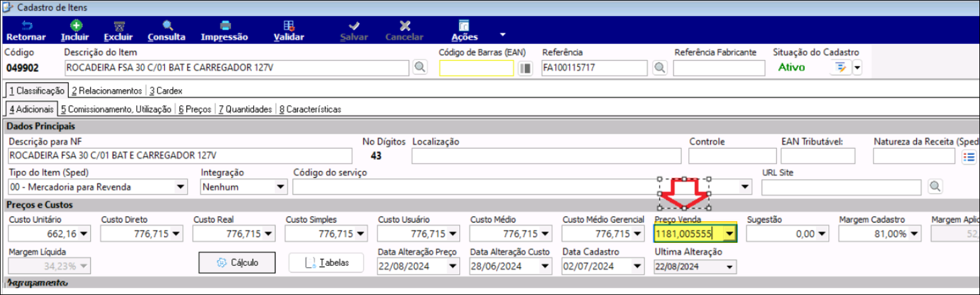Click the Cadastro de Itens window icon
The width and height of the screenshot is (980, 295).
point(8,7)
